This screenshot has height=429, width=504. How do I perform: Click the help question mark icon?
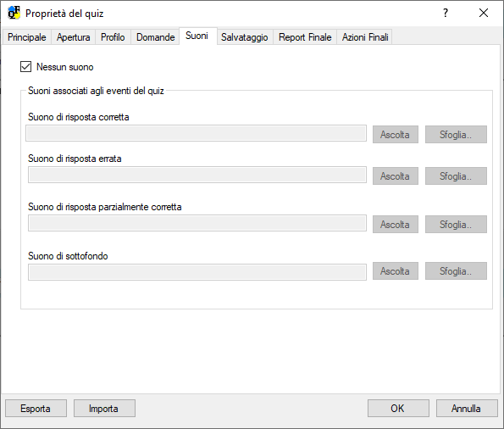click(446, 14)
